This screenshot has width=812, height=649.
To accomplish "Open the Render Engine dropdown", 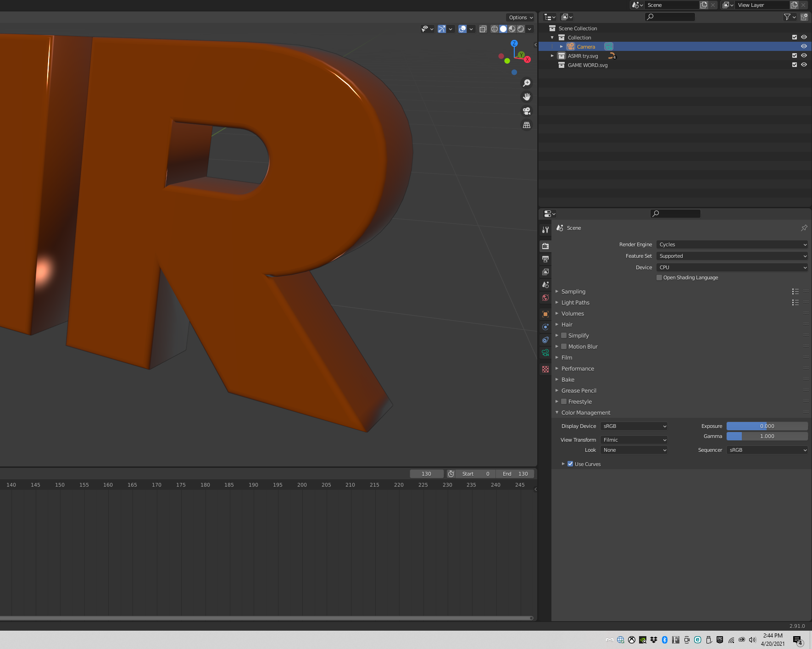I will coord(732,244).
